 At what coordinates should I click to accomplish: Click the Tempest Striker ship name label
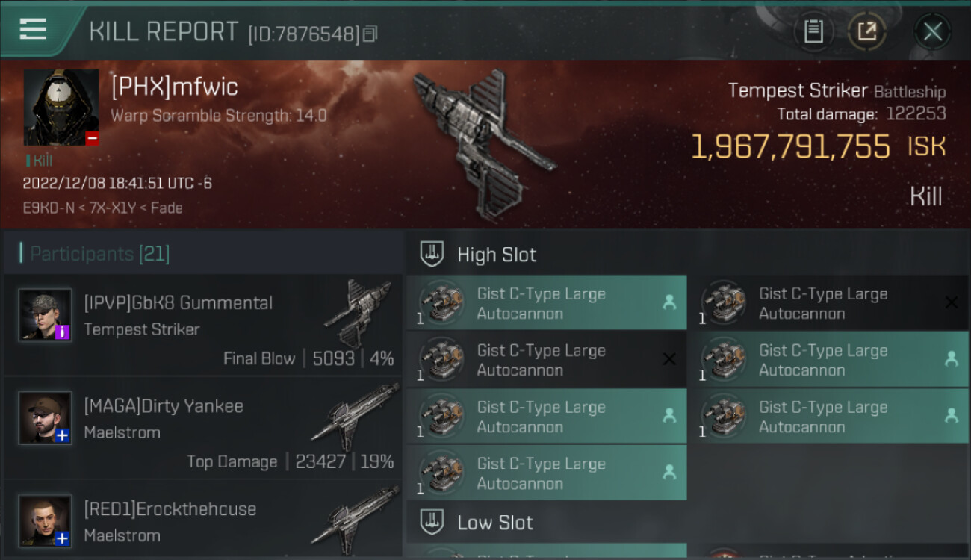(x=798, y=91)
